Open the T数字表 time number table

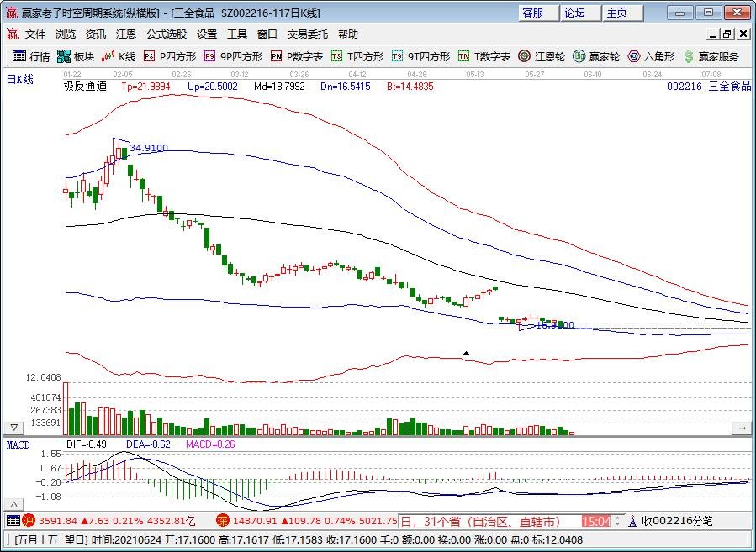click(484, 57)
